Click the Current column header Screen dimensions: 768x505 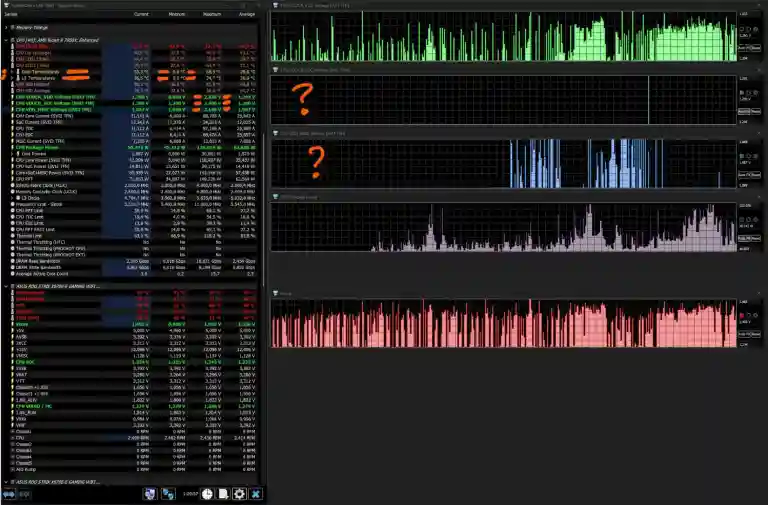[x=141, y=14]
